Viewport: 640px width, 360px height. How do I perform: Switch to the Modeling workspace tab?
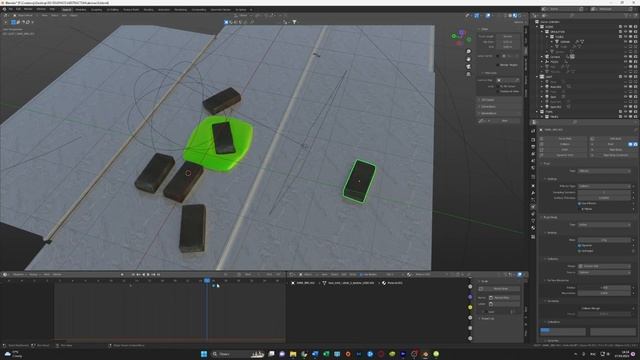[x=80, y=9]
